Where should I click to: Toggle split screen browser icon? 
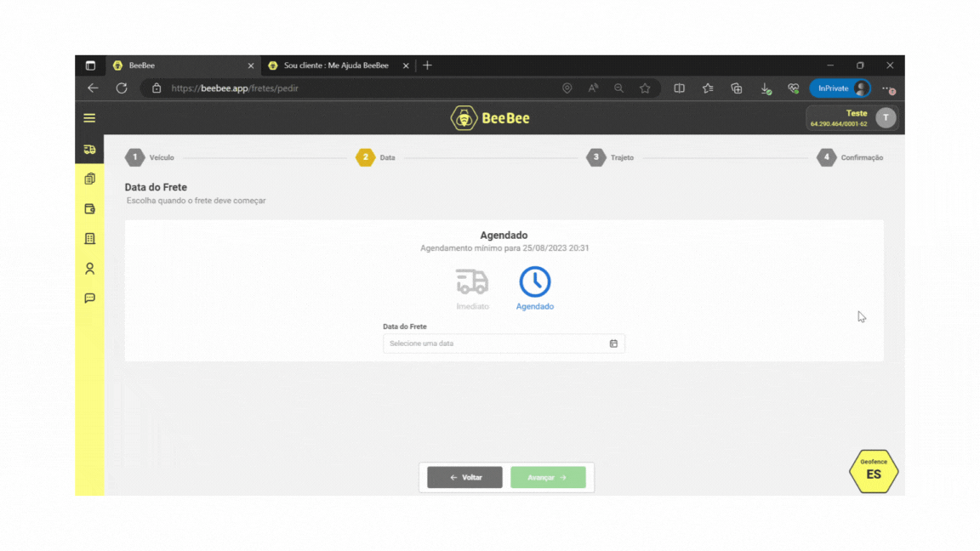tap(680, 88)
